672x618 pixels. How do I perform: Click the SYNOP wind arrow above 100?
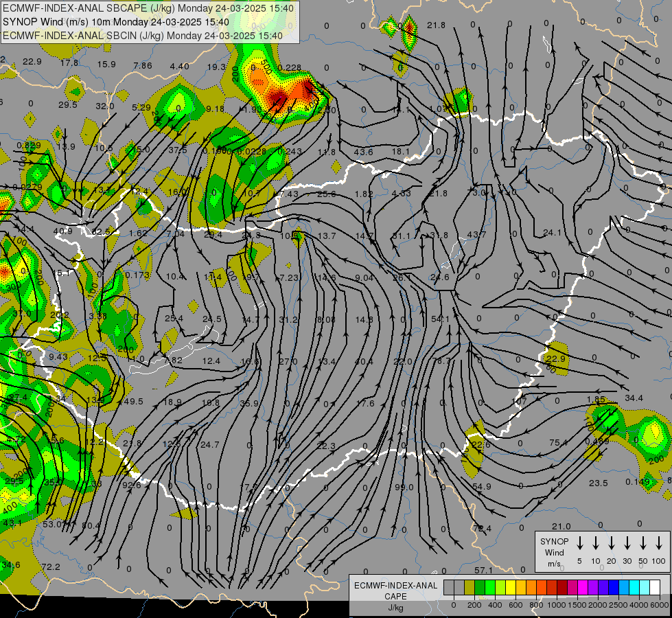click(x=659, y=543)
